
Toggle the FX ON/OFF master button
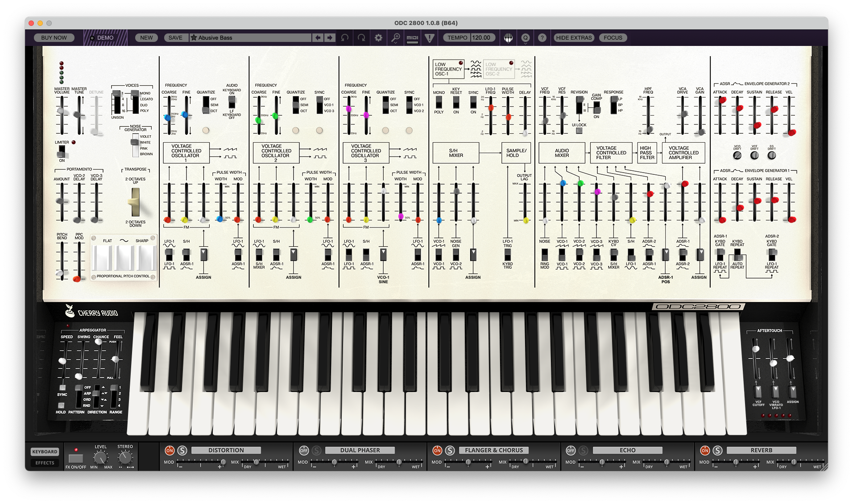pyautogui.click(x=76, y=459)
